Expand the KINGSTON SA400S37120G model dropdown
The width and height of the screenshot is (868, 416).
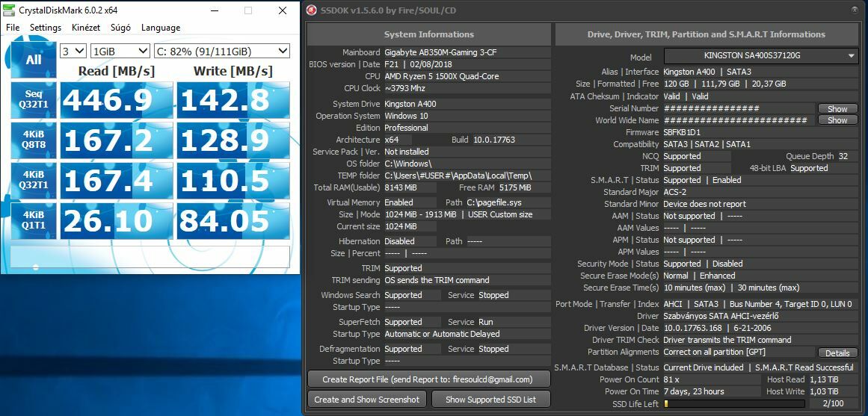tap(760, 56)
